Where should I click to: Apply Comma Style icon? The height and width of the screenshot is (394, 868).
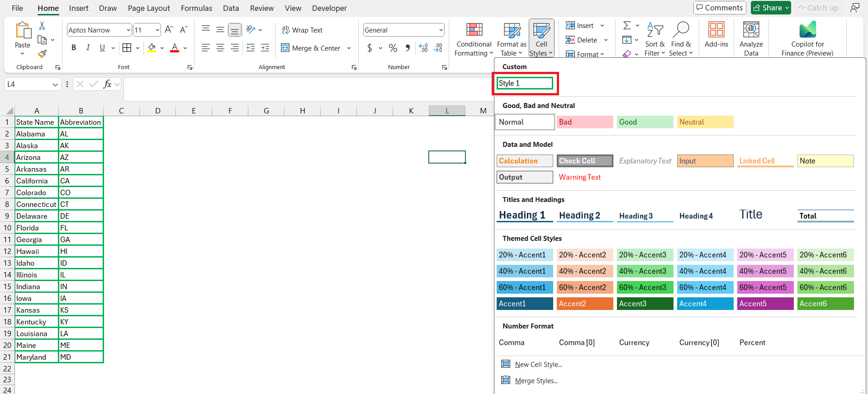tap(408, 47)
